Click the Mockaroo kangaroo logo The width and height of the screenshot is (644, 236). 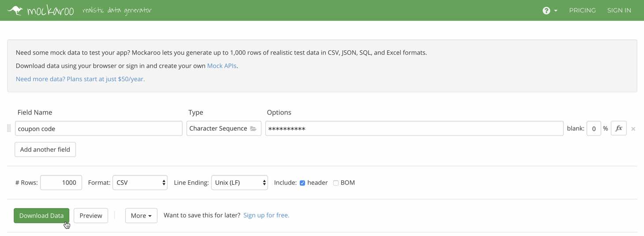pos(15,10)
